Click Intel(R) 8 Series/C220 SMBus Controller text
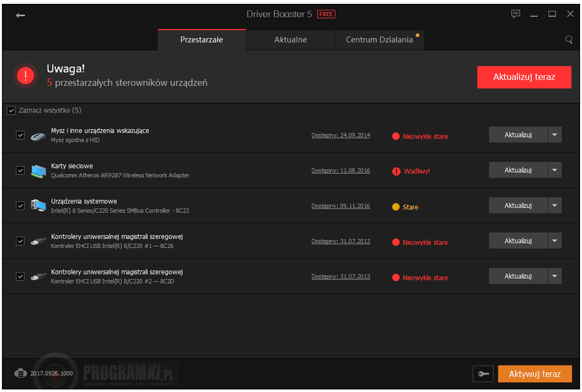Viewport: 582px width, 392px height. pyautogui.click(x=120, y=211)
